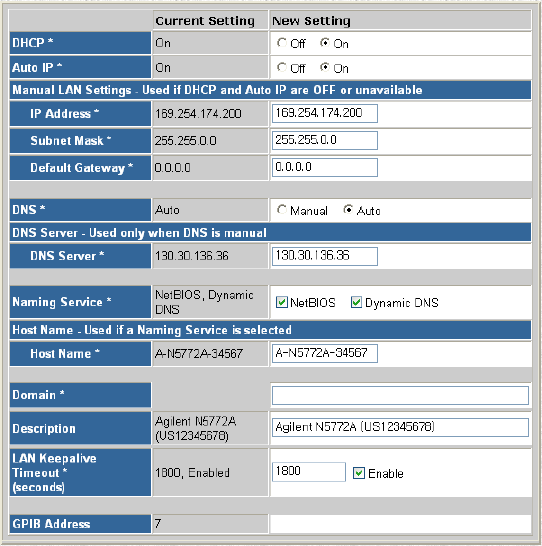The height and width of the screenshot is (546, 542).
Task: Click the Subnet Mask input field
Action: (x=324, y=140)
